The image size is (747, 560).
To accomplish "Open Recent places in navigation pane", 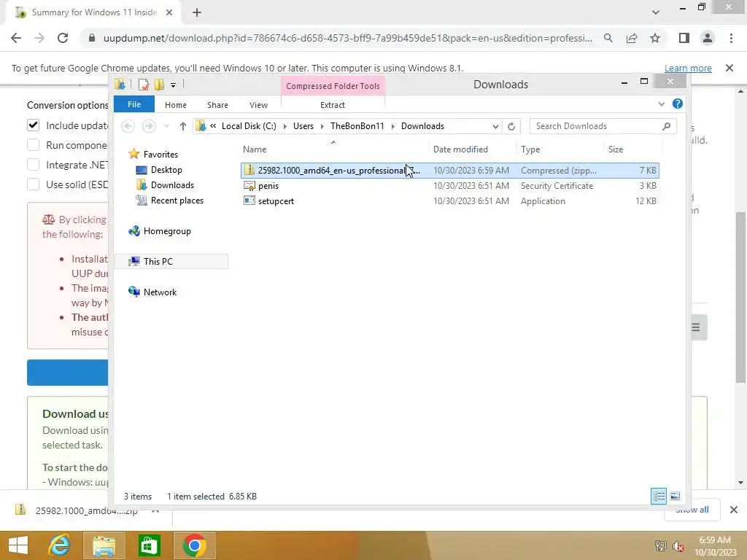I will tap(177, 201).
